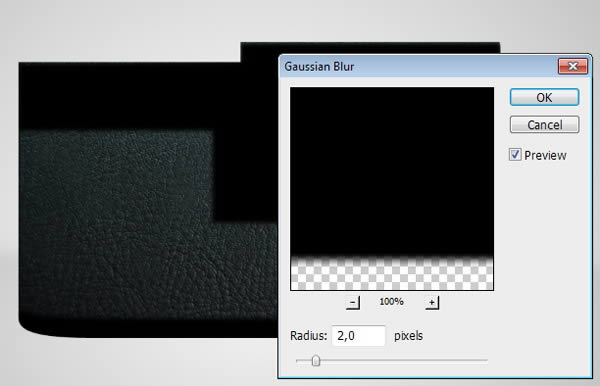Click the black area in blur preview
This screenshot has width=600, height=386.
pyautogui.click(x=392, y=170)
